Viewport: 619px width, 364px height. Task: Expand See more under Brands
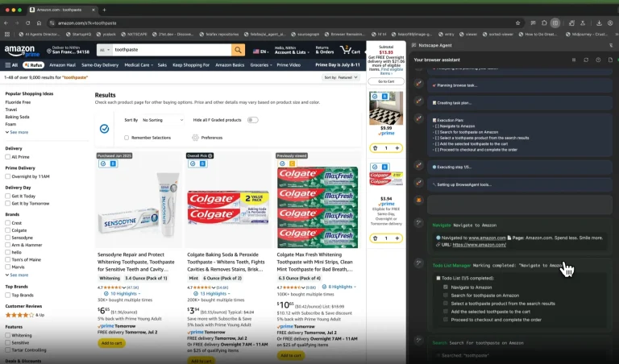(17, 275)
